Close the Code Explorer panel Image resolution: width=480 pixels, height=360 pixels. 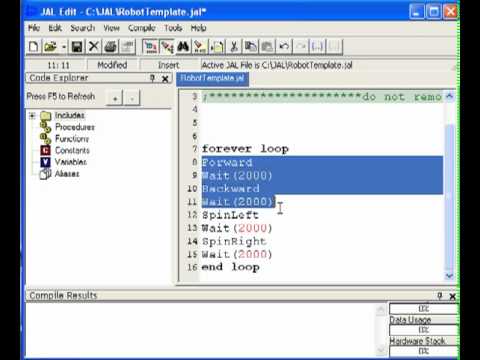pyautogui.click(x=165, y=79)
